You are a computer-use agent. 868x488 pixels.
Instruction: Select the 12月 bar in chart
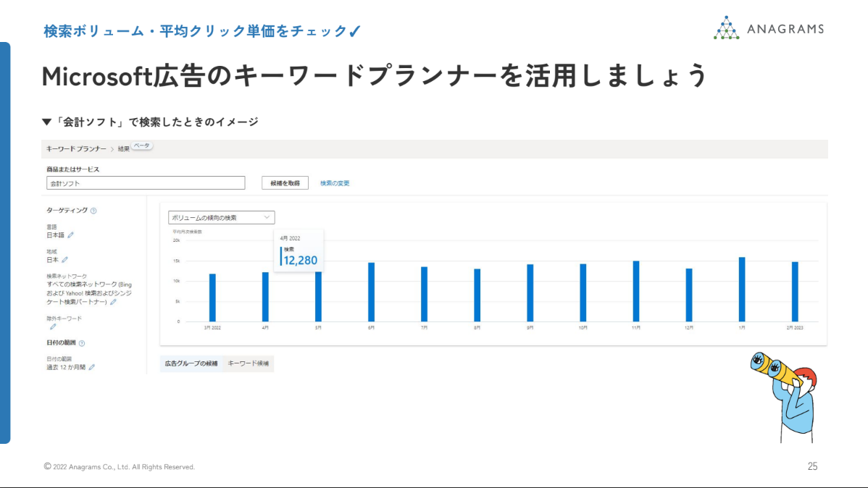[x=689, y=295]
